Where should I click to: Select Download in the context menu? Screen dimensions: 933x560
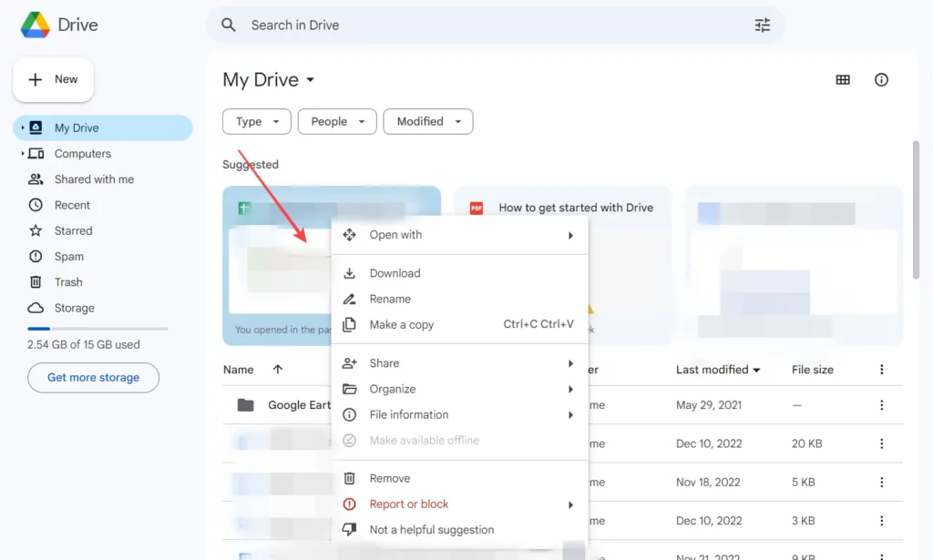click(459, 273)
